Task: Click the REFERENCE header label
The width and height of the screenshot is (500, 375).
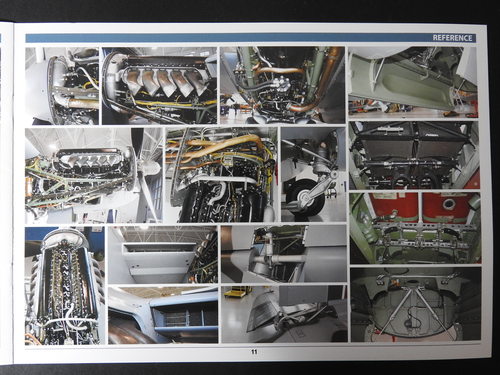Action: coord(452,38)
